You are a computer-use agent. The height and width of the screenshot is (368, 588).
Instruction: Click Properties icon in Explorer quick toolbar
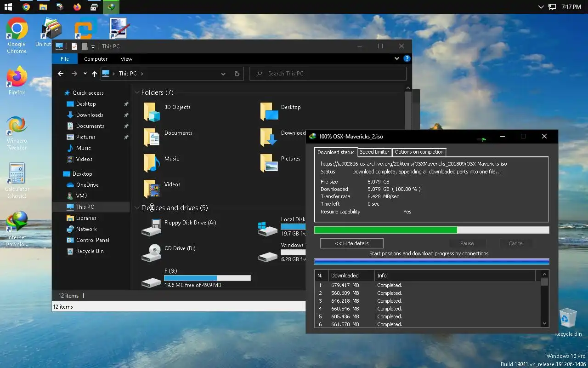[x=74, y=46]
